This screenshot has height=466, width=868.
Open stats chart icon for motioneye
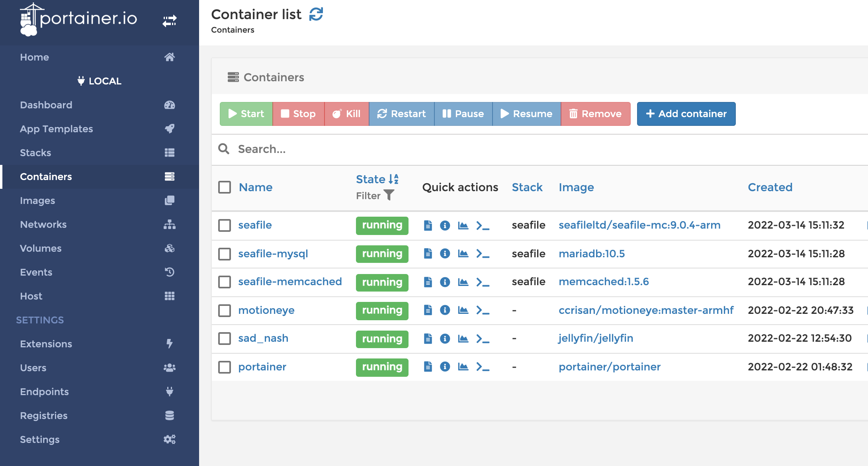463,310
